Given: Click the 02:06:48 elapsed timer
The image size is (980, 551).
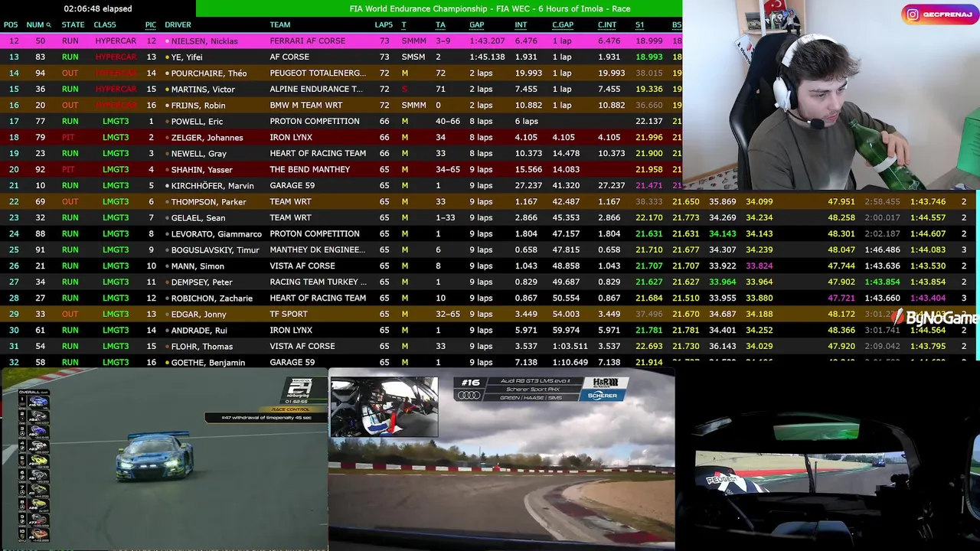Looking at the screenshot, I should point(98,8).
